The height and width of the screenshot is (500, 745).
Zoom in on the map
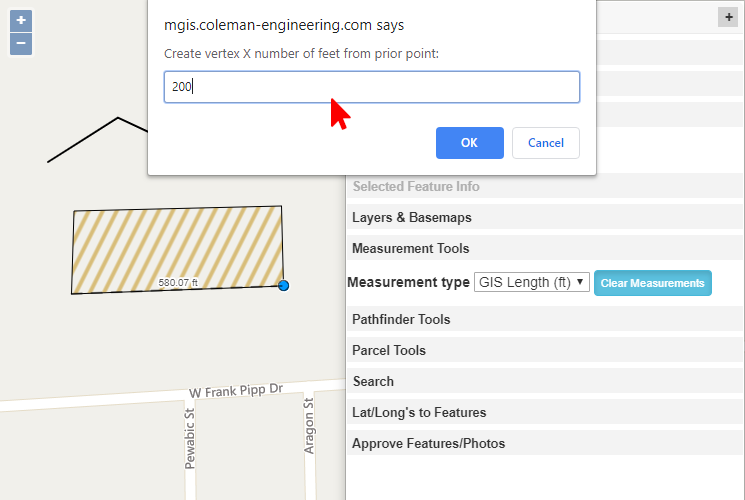[21, 21]
